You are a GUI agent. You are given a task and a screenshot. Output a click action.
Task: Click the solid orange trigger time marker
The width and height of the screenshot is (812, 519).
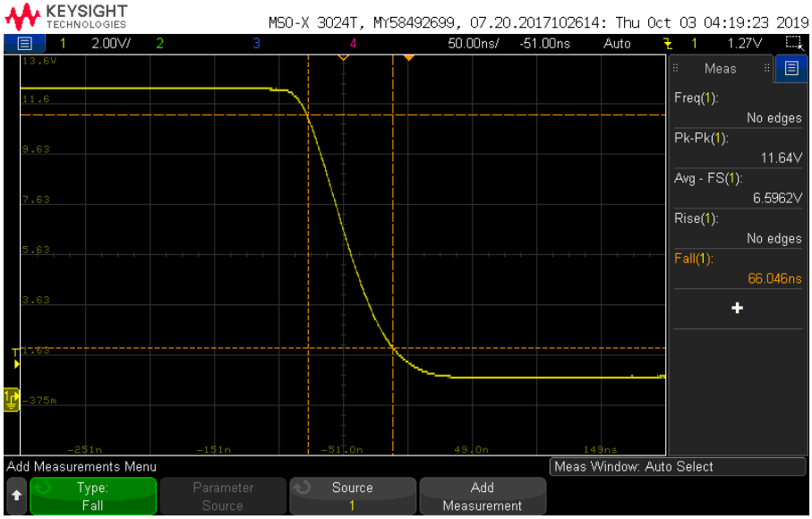point(408,57)
